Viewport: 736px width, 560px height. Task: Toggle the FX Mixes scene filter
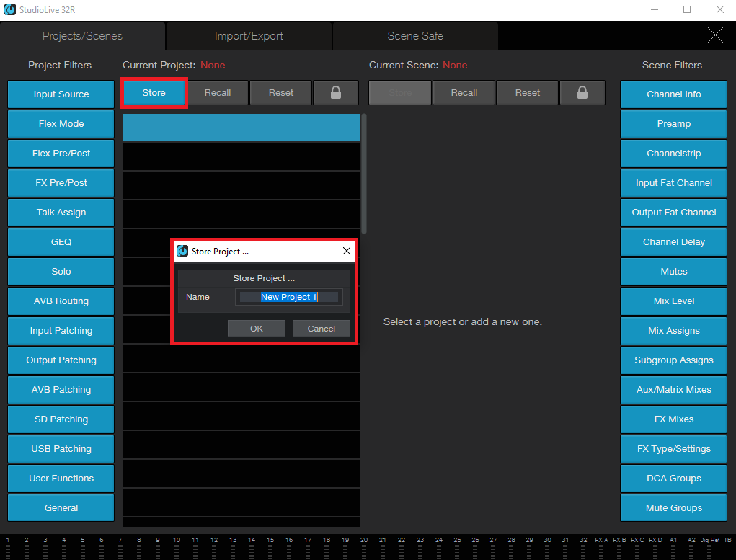point(673,419)
